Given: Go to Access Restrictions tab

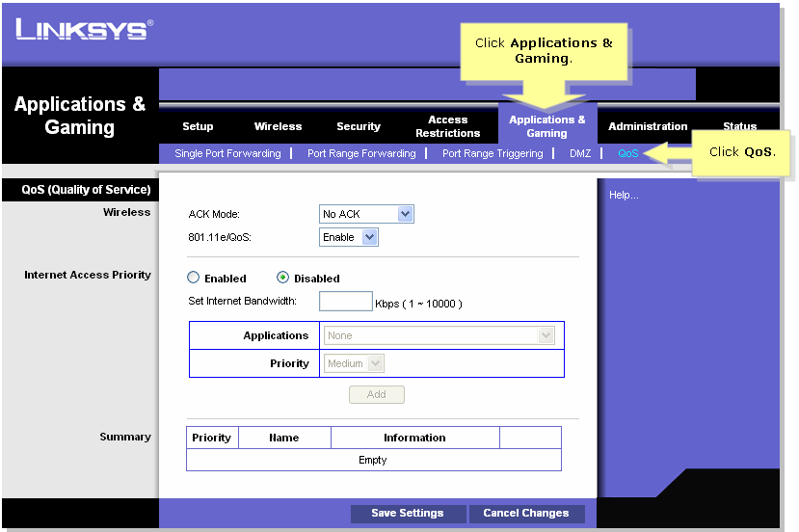Looking at the screenshot, I should (447, 126).
